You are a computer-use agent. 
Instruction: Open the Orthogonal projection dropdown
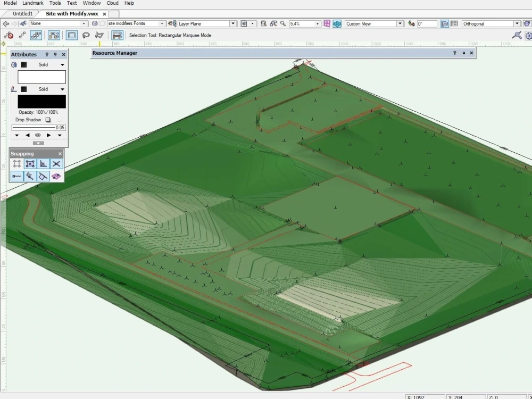[491, 24]
